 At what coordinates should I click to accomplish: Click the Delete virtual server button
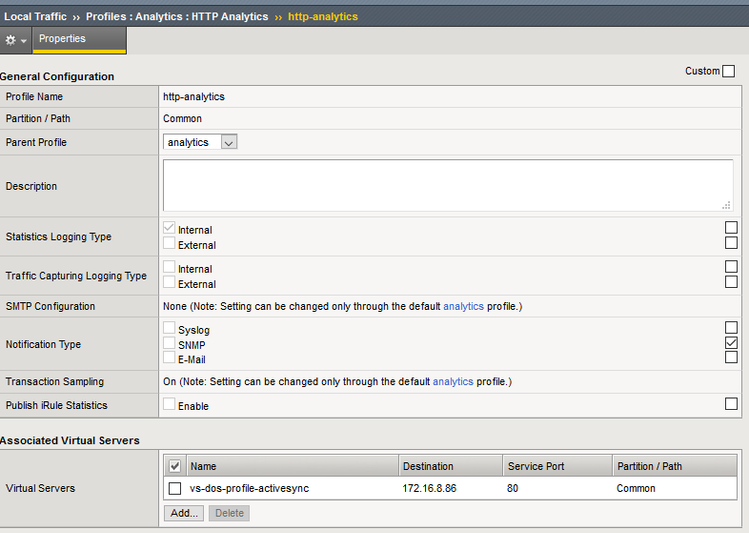[x=229, y=513]
